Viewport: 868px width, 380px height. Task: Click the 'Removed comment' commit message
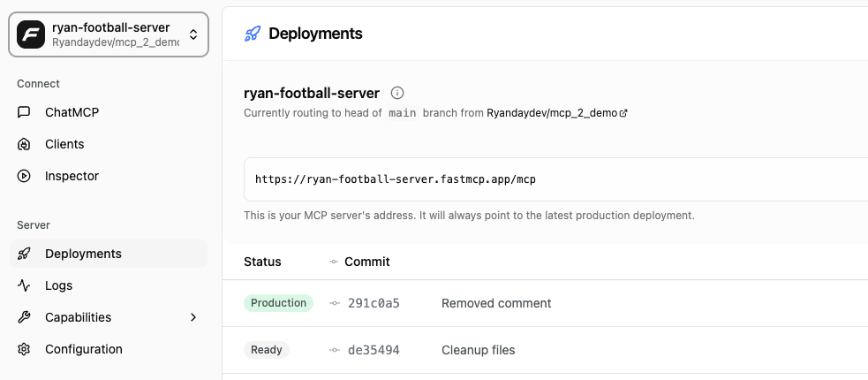[496, 303]
